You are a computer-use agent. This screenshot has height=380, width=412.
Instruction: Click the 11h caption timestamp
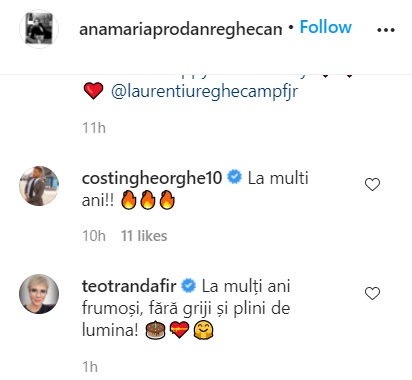[94, 128]
